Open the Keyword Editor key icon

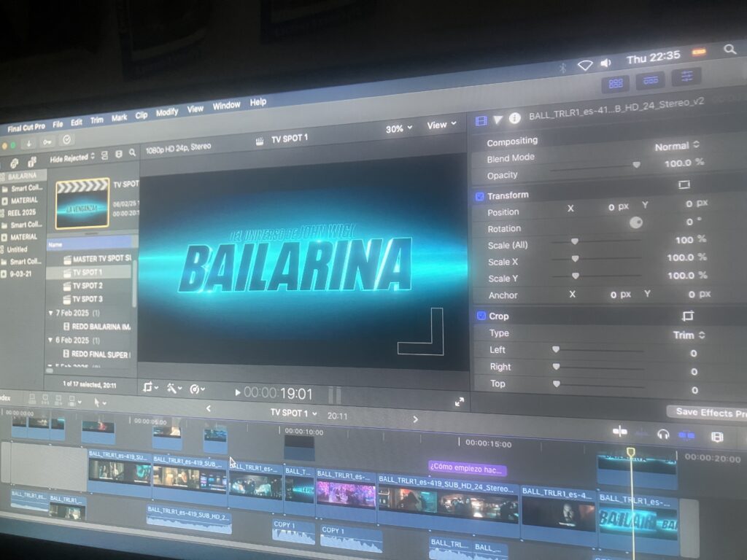point(47,142)
